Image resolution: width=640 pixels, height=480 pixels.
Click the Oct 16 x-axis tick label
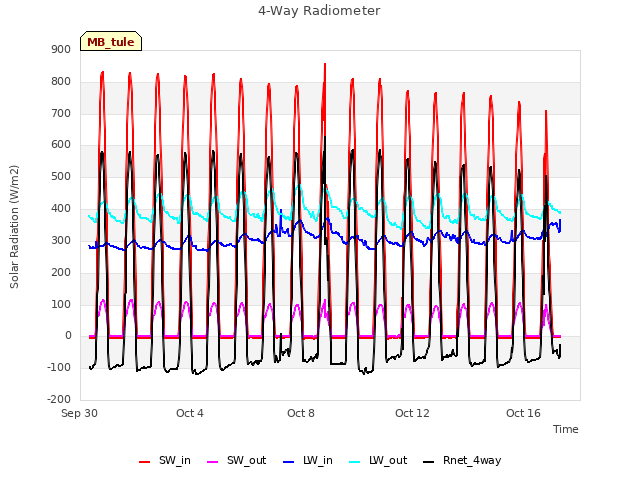coord(523,413)
